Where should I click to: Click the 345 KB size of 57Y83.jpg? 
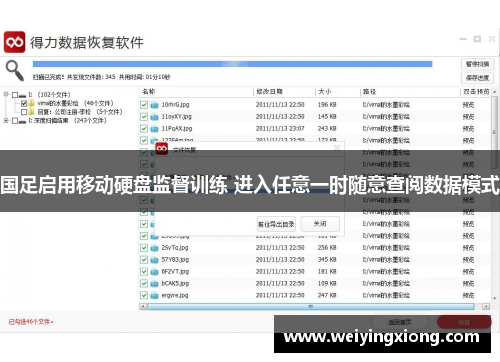point(327,260)
